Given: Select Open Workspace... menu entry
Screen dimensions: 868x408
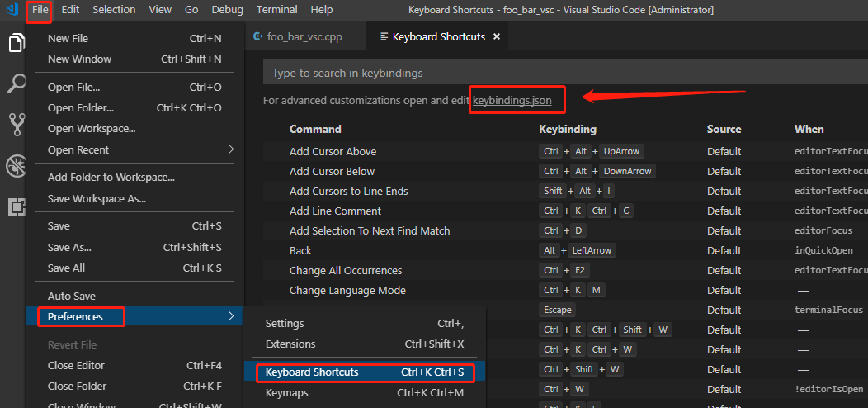Looking at the screenshot, I should click(134, 129).
